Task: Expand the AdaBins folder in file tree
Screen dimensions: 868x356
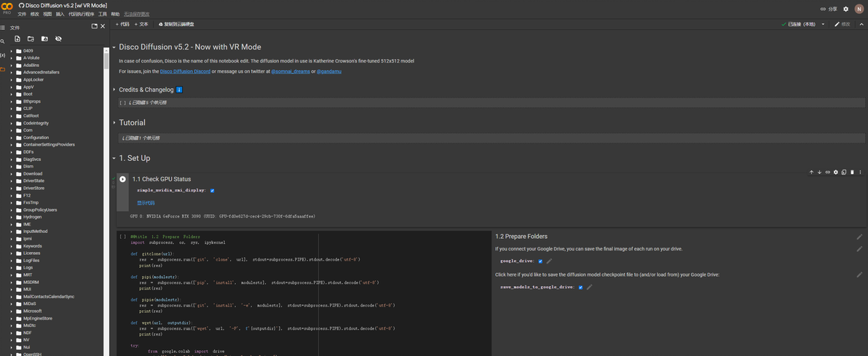Action: (x=12, y=66)
